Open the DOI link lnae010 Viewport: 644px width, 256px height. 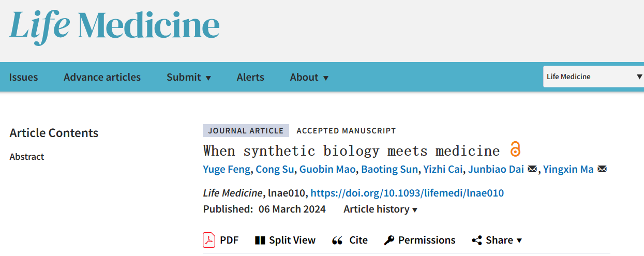point(407,193)
